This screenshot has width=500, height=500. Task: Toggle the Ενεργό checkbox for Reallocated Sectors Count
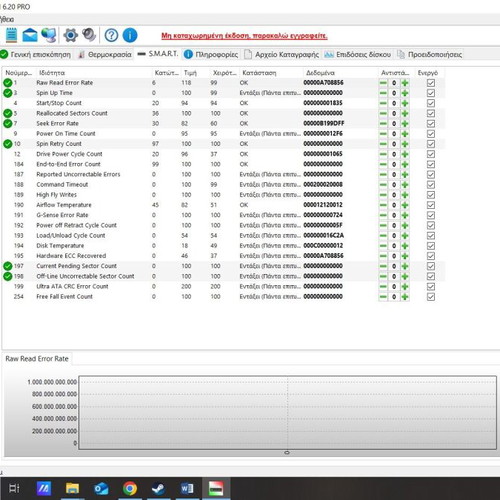431,113
